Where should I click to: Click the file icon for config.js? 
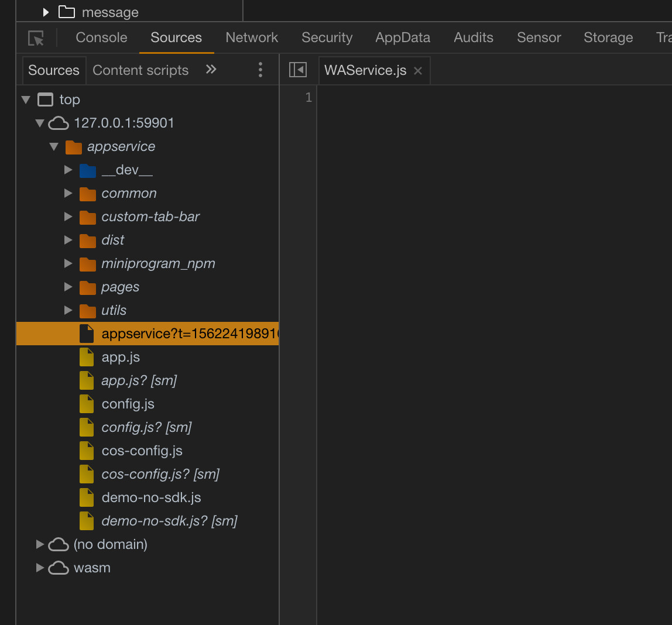click(x=87, y=404)
